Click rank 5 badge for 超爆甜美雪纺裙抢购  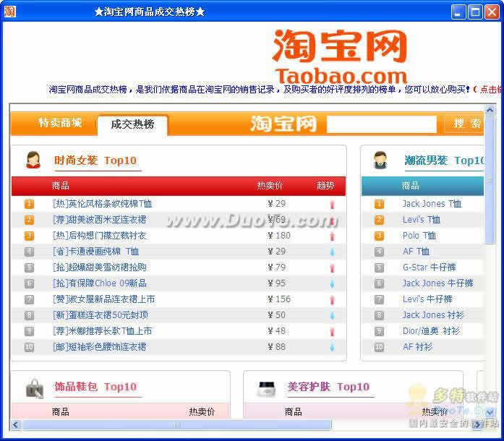[29, 267]
